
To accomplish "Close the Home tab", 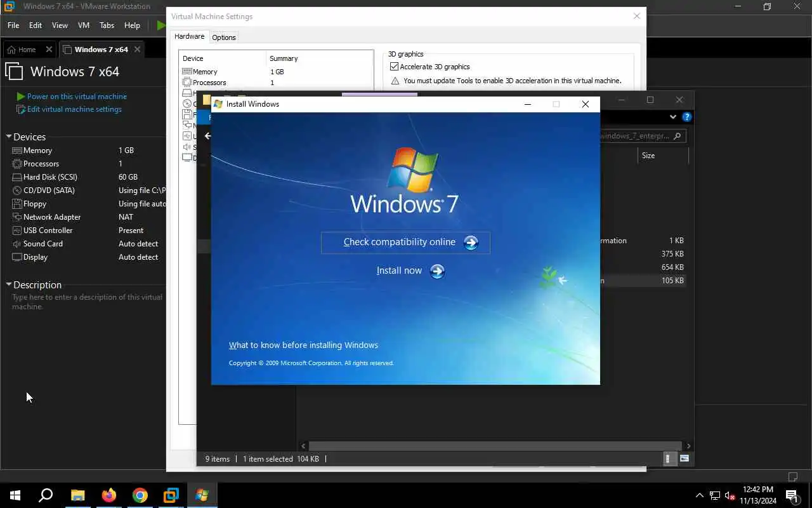I will click(x=48, y=50).
